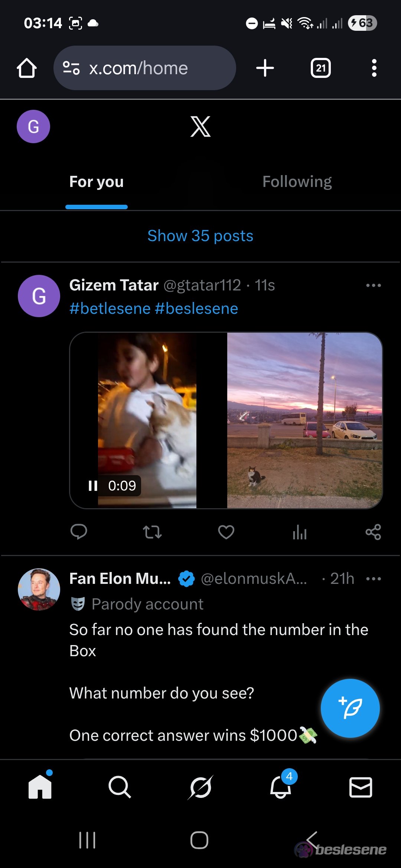
Task: Open the browser three-dot menu
Action: pos(374,68)
